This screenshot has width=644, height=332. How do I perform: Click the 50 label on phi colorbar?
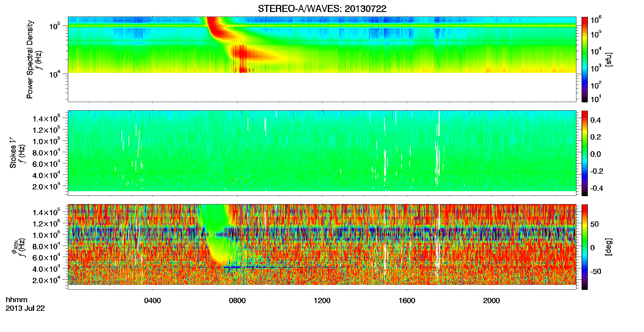click(595, 224)
